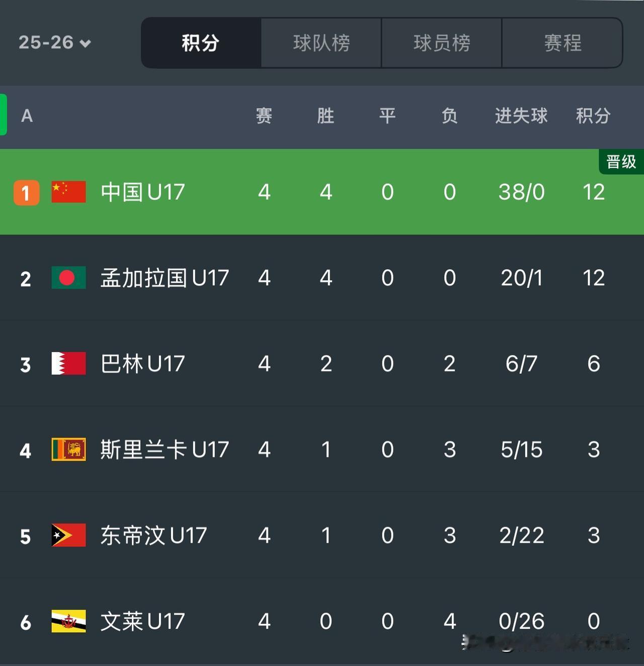Open the 赛程 schedule tab
Image resolution: width=644 pixels, height=666 pixels.
point(561,43)
